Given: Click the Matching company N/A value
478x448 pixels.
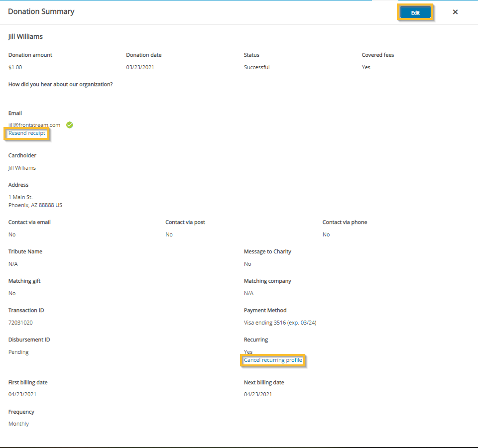Looking at the screenshot, I should (x=248, y=293).
